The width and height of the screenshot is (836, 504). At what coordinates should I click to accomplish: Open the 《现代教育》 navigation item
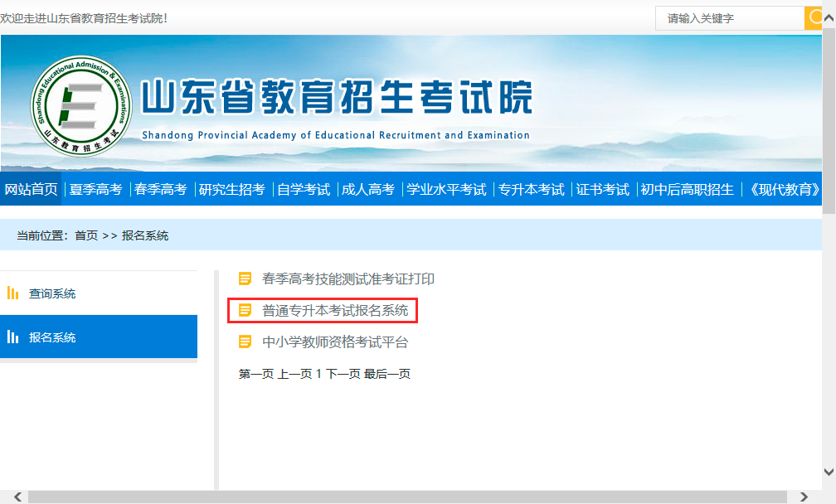tap(785, 189)
